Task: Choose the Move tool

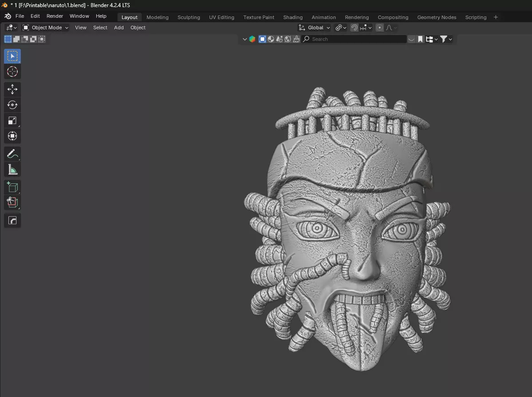Action: 12,89
